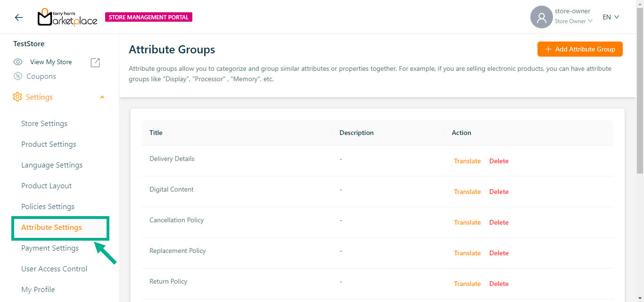The image size is (644, 302).
Task: Open the EN language dropdown
Action: point(611,17)
